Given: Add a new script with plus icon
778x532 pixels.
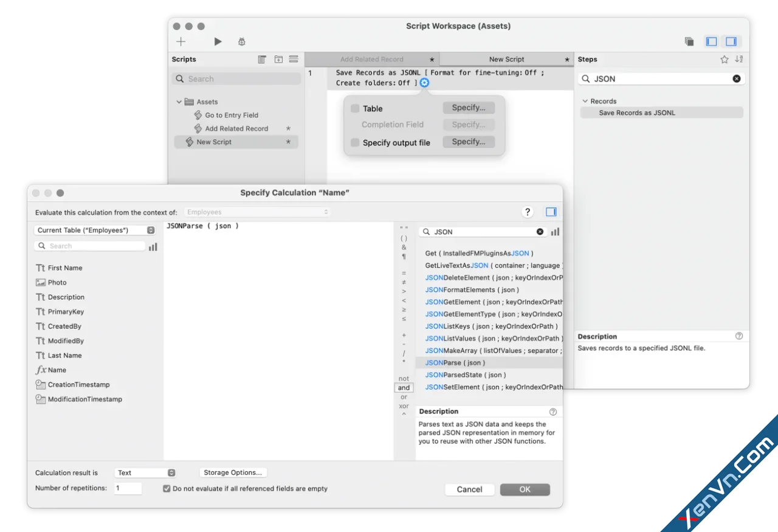Looking at the screenshot, I should point(181,41).
